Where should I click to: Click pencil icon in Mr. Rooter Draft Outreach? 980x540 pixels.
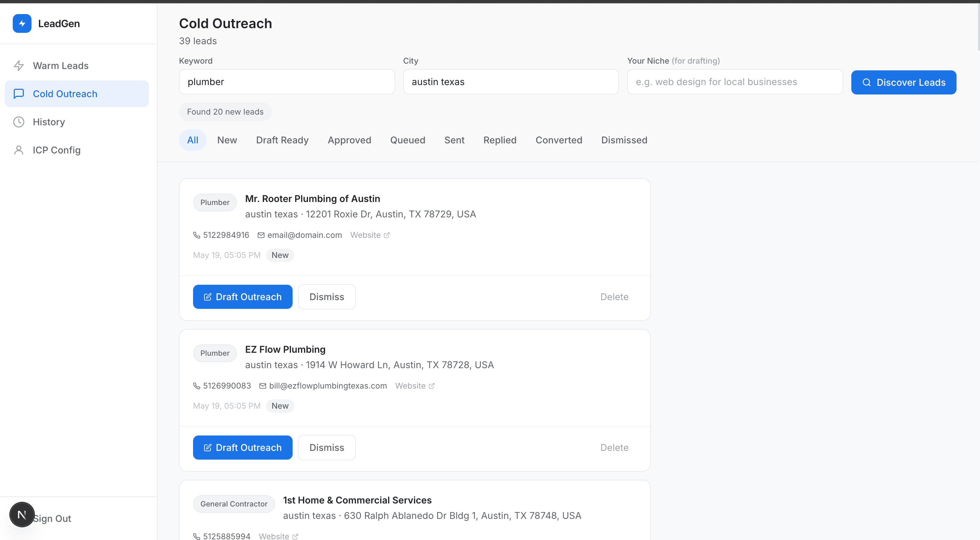click(207, 297)
